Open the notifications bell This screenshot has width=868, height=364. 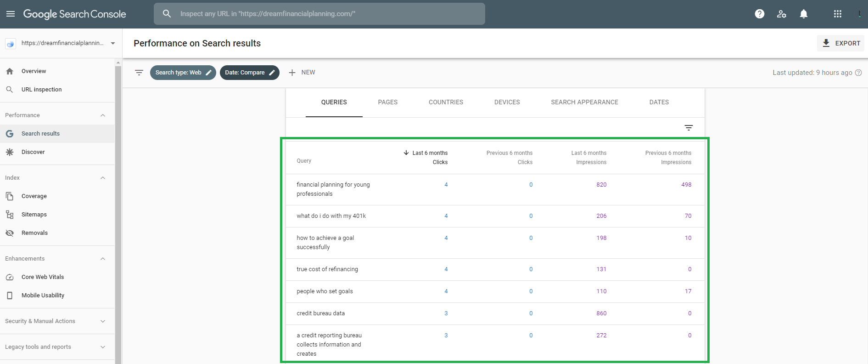point(804,14)
